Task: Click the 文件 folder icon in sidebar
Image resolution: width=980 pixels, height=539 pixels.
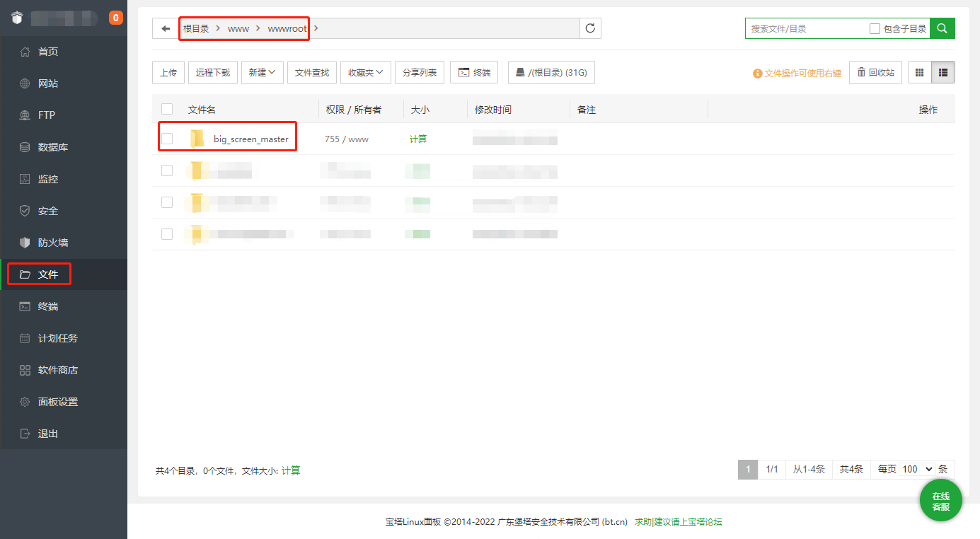Action: tap(25, 274)
